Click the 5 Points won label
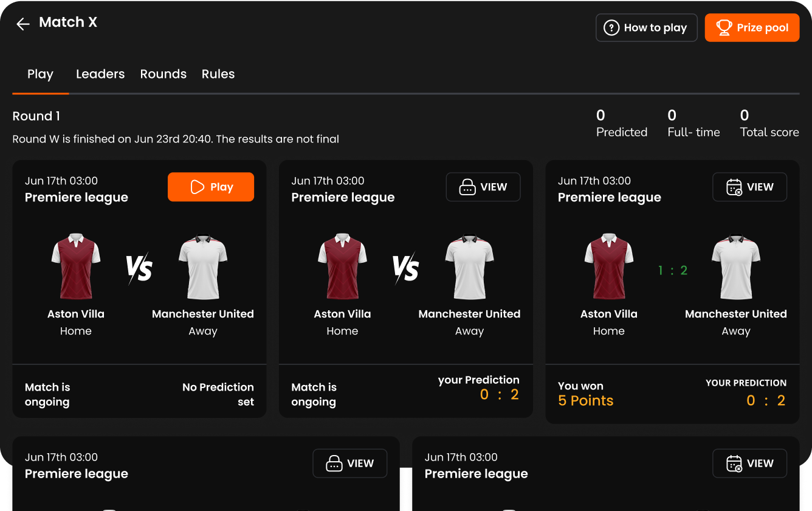This screenshot has height=511, width=812. tap(586, 400)
